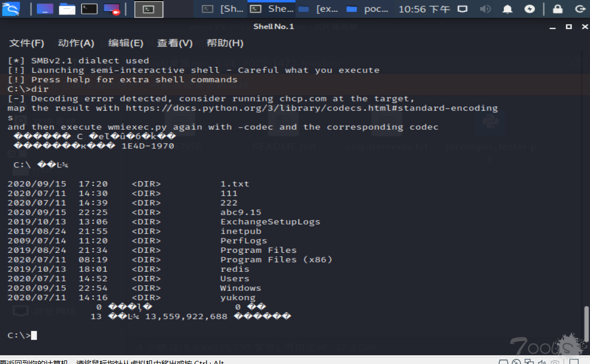The width and height of the screenshot is (590, 364).
Task: Open the display settings tray icon
Action: (x=462, y=9)
